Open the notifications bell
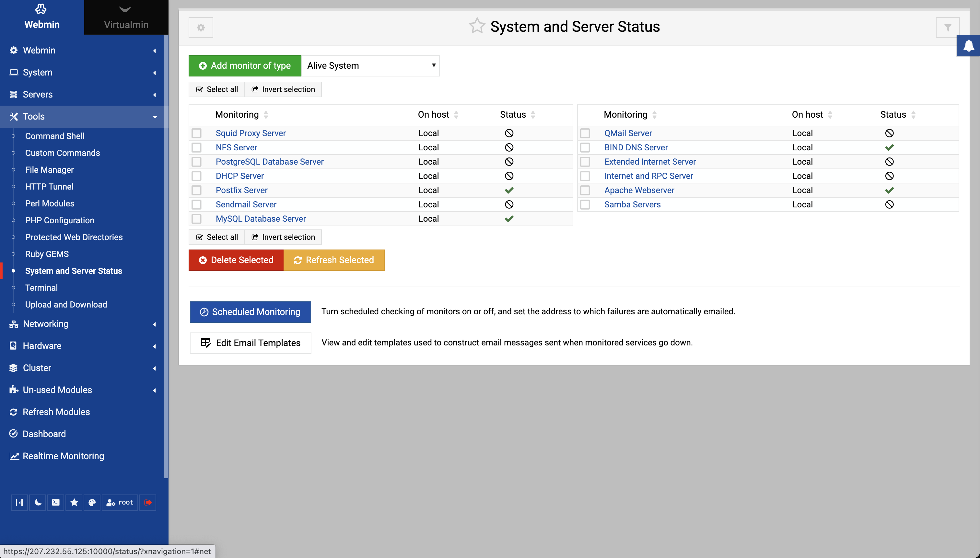Screen dimensions: 980x558 point(969,46)
